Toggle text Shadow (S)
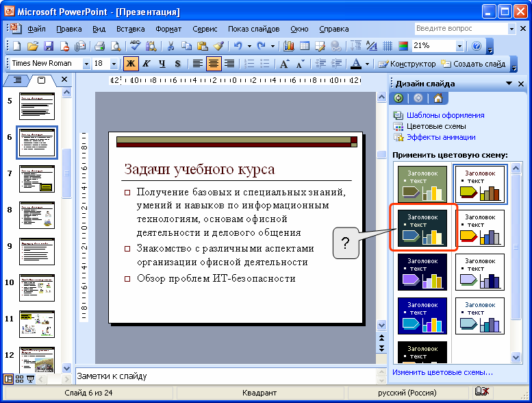 pyautogui.click(x=178, y=64)
